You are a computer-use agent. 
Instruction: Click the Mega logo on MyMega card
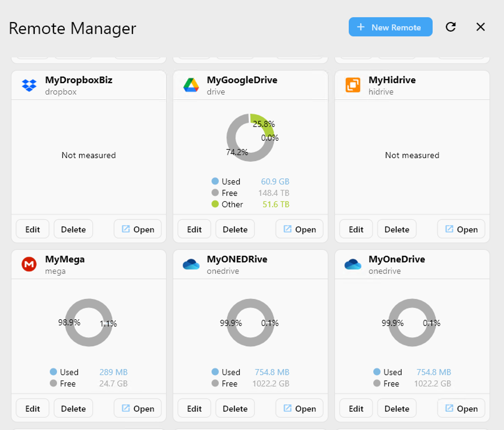29,264
